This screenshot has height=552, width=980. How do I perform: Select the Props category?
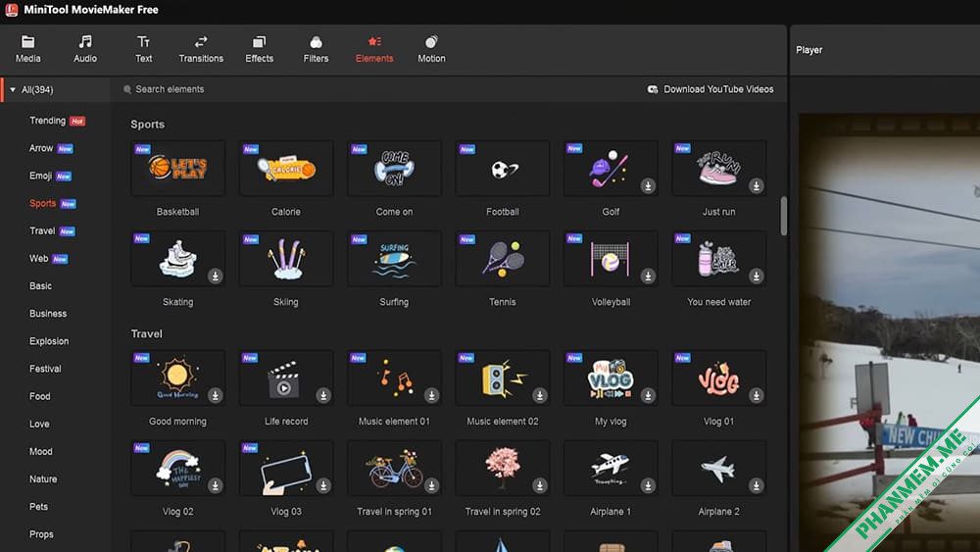pyautogui.click(x=41, y=534)
